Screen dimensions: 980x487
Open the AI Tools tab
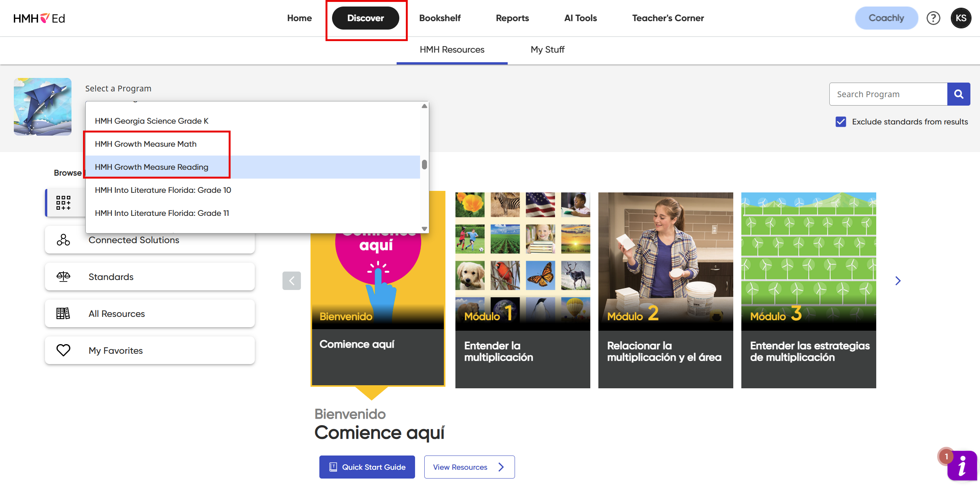point(580,18)
